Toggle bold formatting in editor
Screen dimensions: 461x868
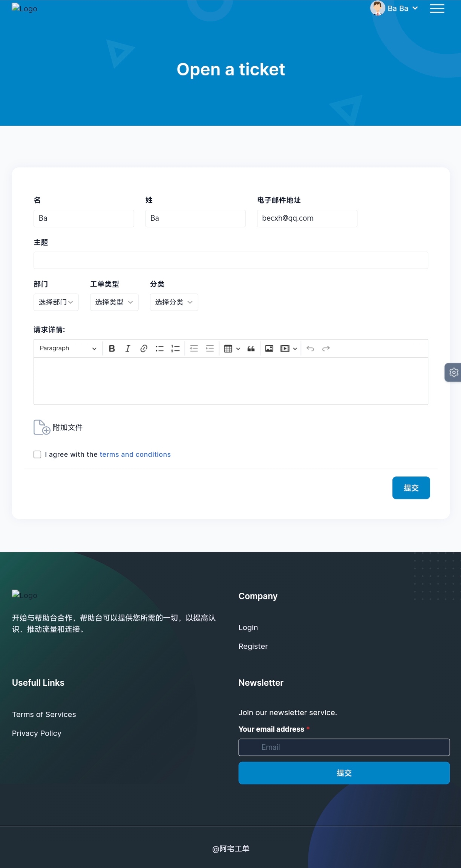pos(112,348)
